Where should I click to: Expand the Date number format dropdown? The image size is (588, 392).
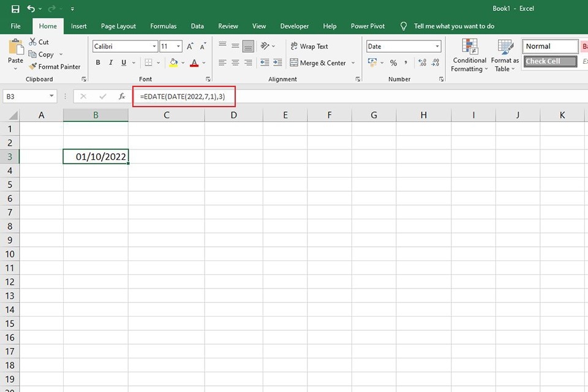click(x=437, y=47)
